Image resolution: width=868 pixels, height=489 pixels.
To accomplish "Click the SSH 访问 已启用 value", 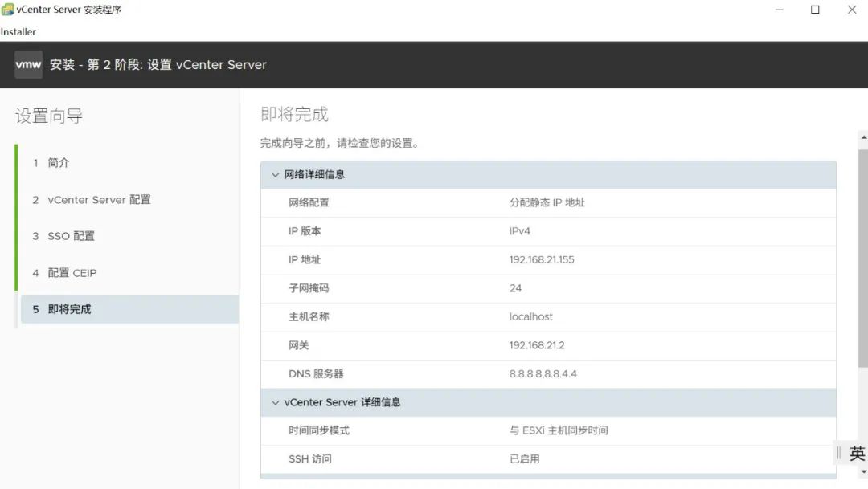I will (524, 459).
